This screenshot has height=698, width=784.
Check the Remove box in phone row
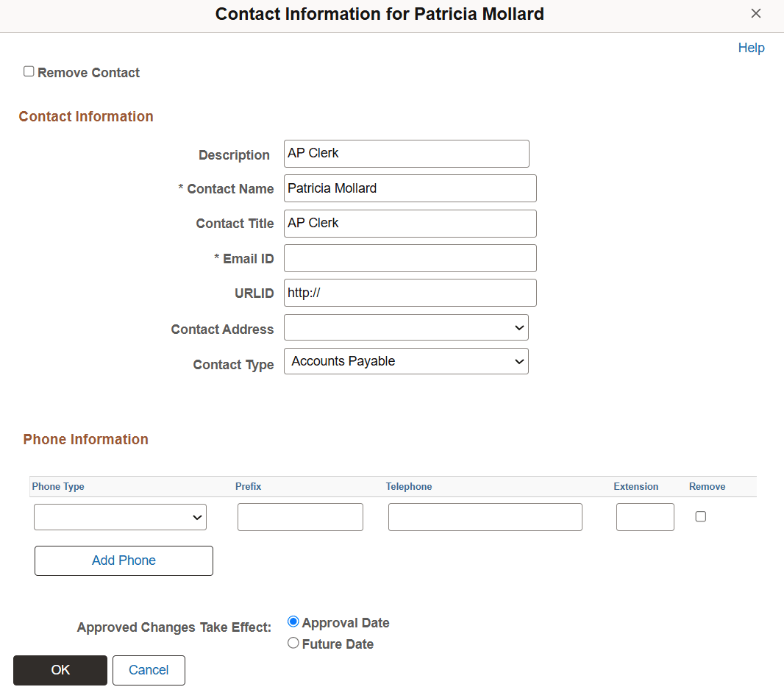pyautogui.click(x=700, y=516)
